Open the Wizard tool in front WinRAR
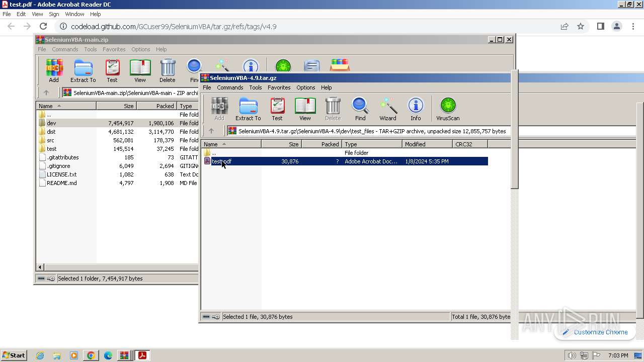 pos(388,109)
